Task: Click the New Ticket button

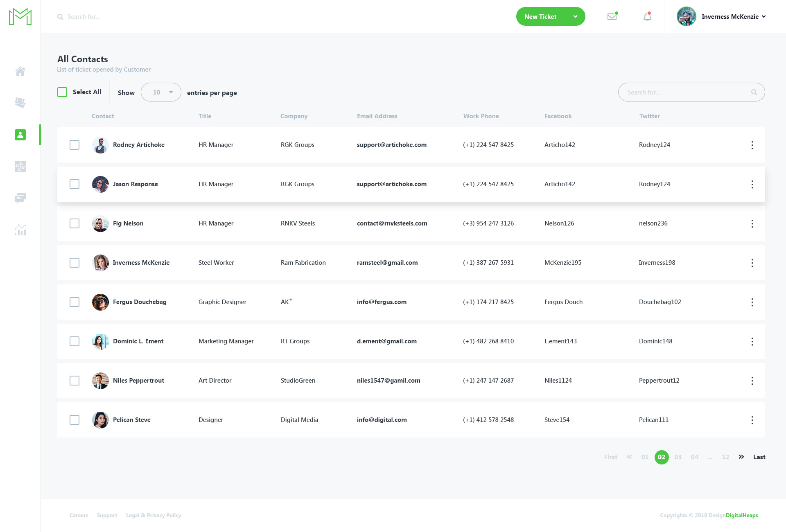Action: click(x=540, y=16)
